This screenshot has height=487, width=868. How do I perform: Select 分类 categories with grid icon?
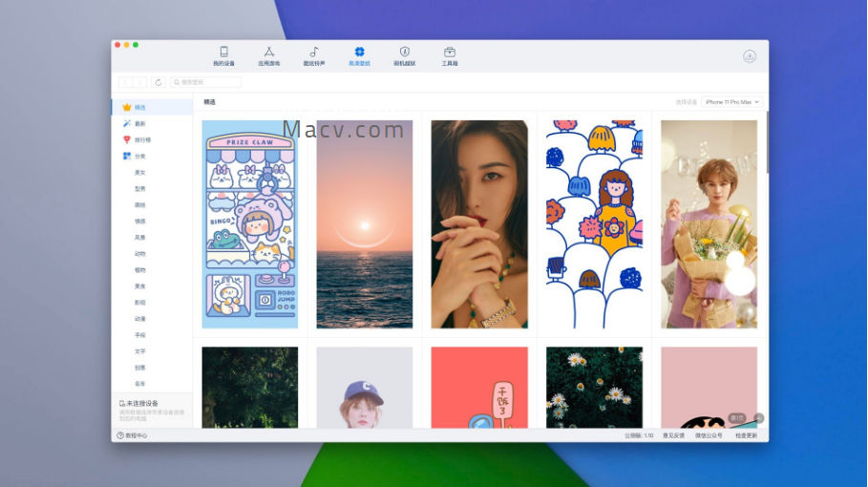pos(152,156)
